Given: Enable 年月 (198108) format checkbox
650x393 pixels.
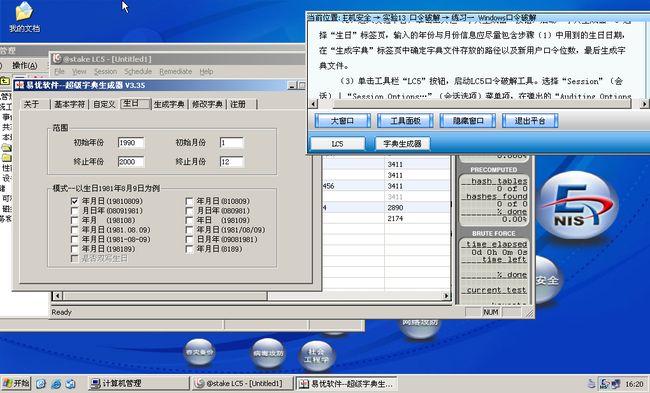Looking at the screenshot, I should click(x=74, y=220).
